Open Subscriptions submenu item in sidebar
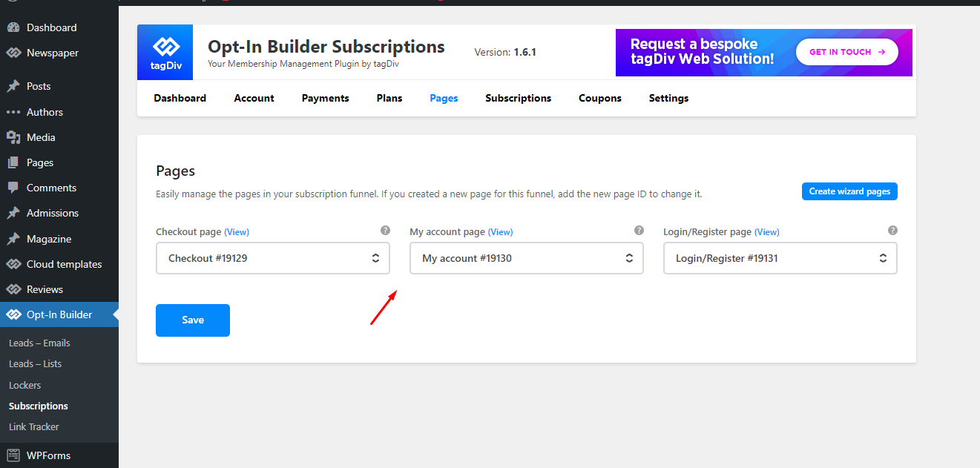 [x=39, y=406]
